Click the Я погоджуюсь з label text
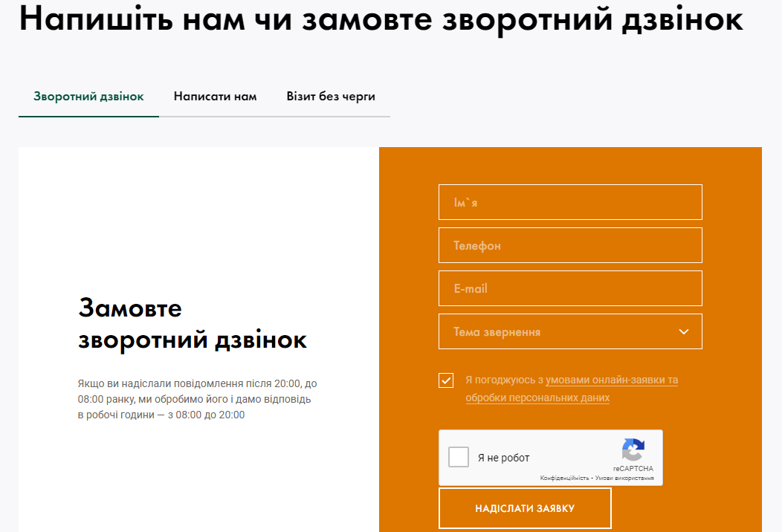This screenshot has width=782, height=532. (x=505, y=380)
